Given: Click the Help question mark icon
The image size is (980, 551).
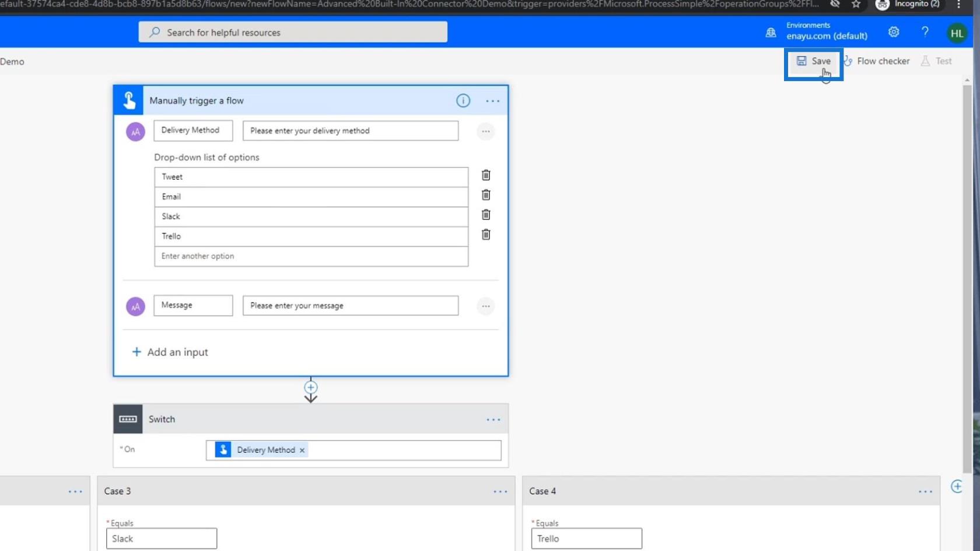Looking at the screenshot, I should coord(925,32).
